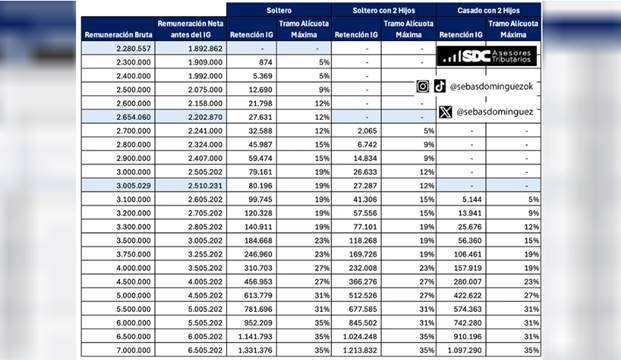Click the retention cell showing 874

pos(251,62)
